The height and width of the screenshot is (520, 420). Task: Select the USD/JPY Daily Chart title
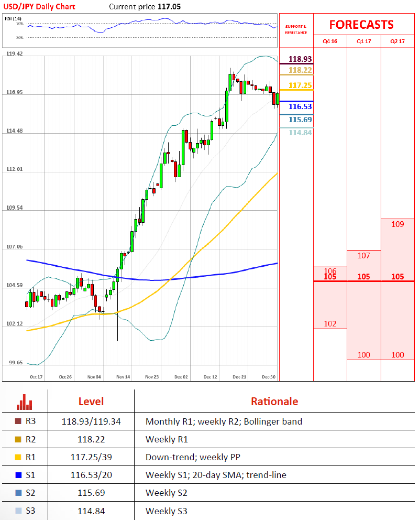tap(39, 7)
